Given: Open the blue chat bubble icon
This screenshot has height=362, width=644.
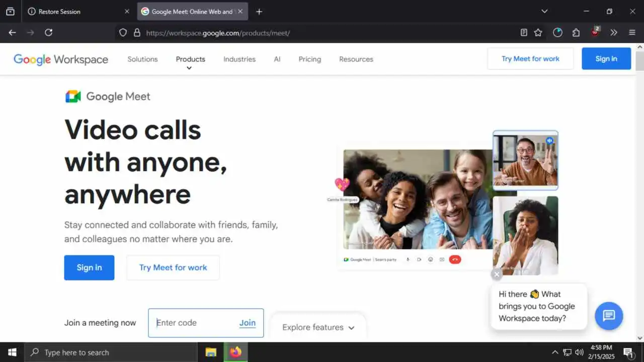Looking at the screenshot, I should pos(609,316).
